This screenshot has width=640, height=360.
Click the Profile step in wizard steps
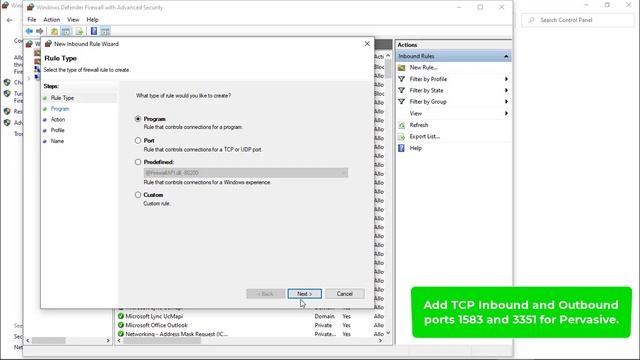[58, 130]
